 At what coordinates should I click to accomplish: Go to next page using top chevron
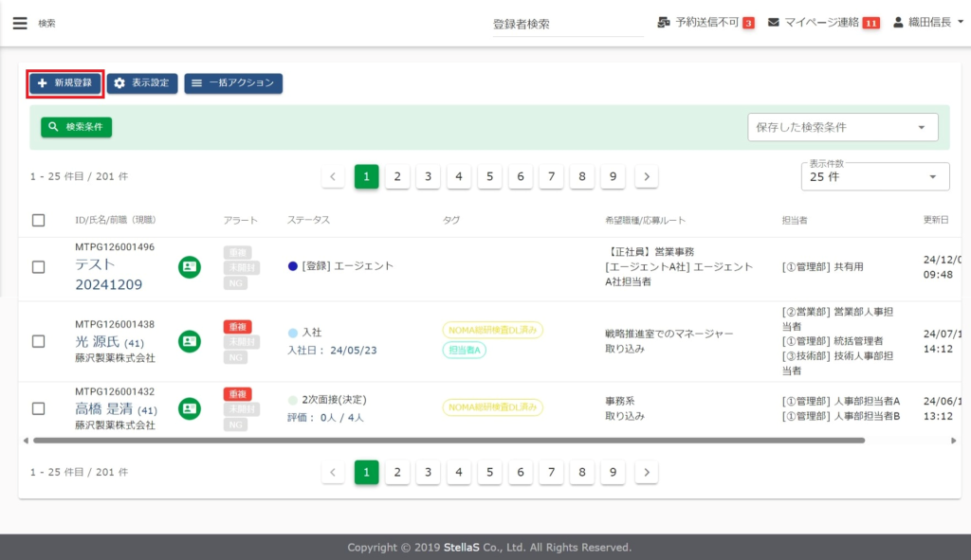coord(646,176)
